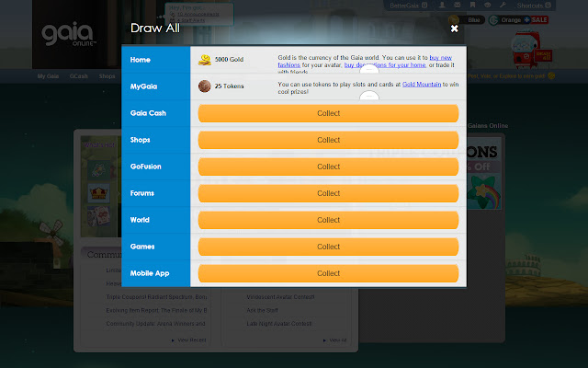The image size is (588, 368).
Task: Select World in the Draw All list
Action: coord(156,220)
